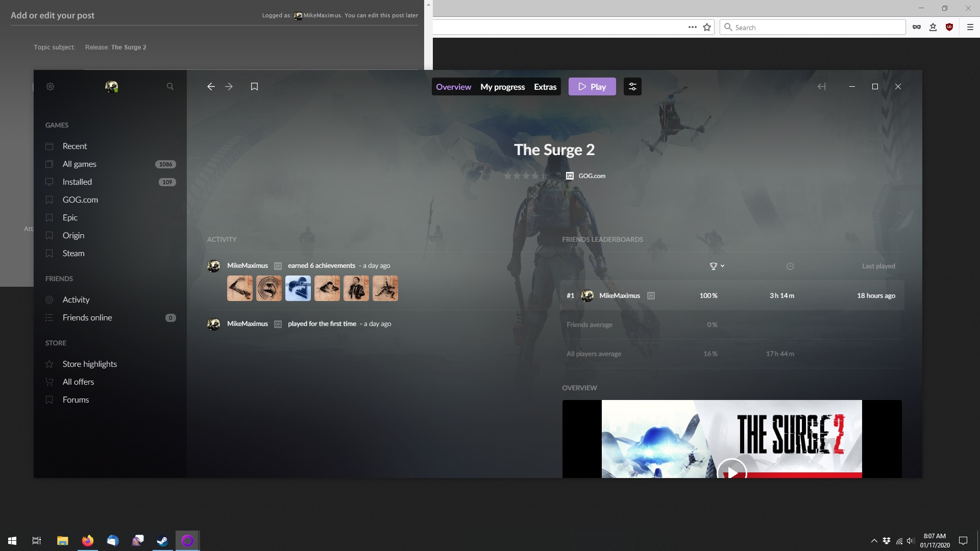
Task: Open MikeMaximus in achievements activity entry
Action: (x=248, y=266)
